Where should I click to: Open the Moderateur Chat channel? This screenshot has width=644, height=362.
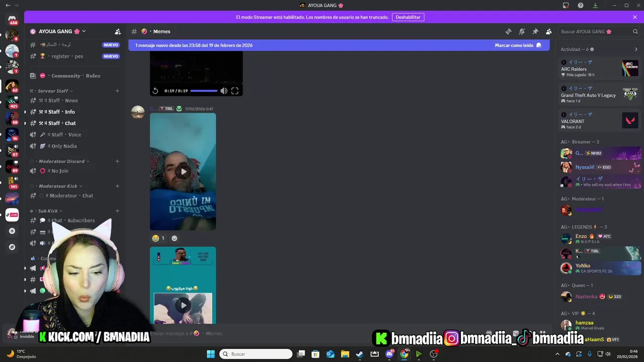[x=74, y=196]
